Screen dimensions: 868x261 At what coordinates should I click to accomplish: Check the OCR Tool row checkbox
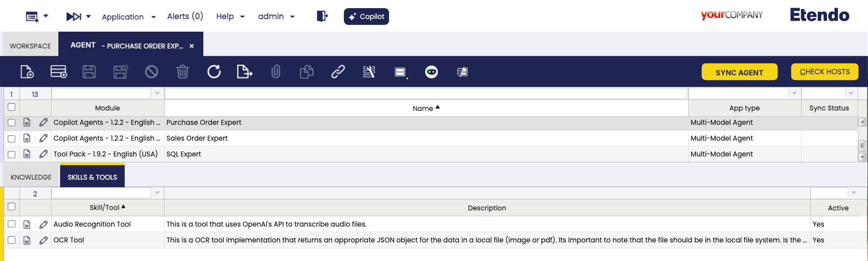pyautogui.click(x=12, y=240)
